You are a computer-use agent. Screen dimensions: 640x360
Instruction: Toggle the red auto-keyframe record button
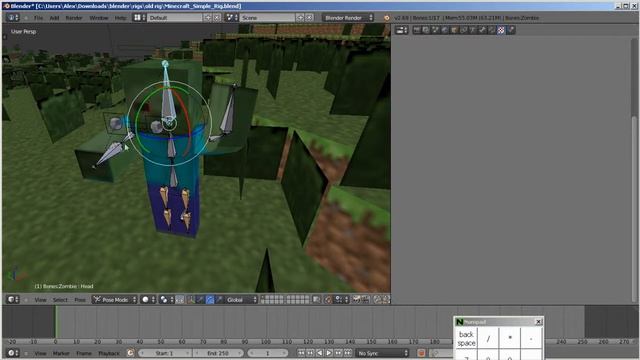(x=421, y=353)
